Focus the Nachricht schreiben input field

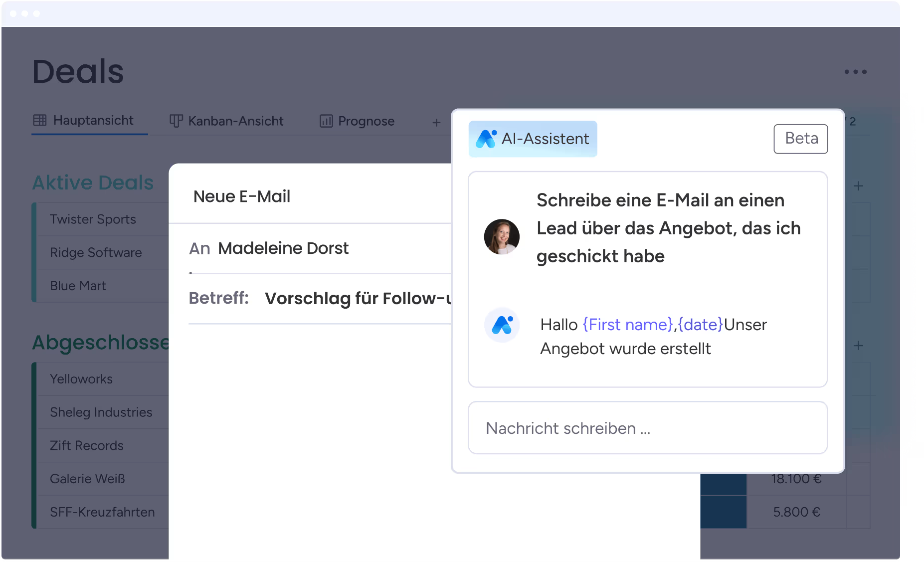pyautogui.click(x=648, y=428)
